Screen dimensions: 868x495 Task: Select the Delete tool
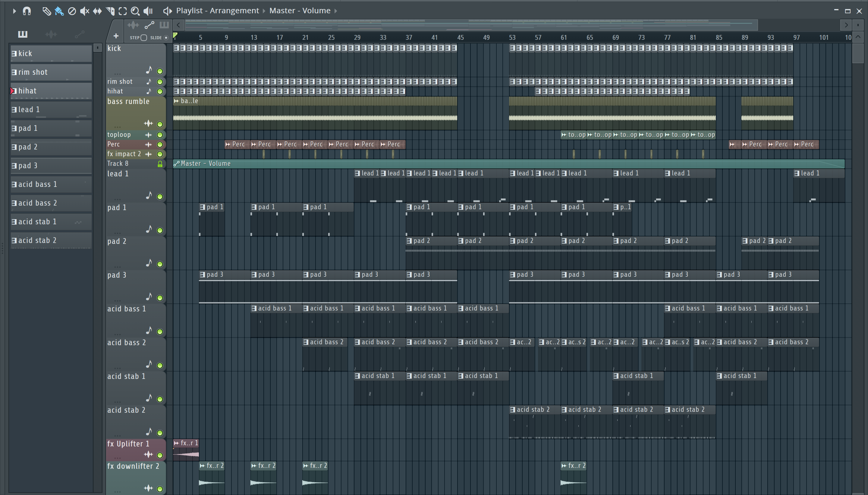[x=72, y=11]
